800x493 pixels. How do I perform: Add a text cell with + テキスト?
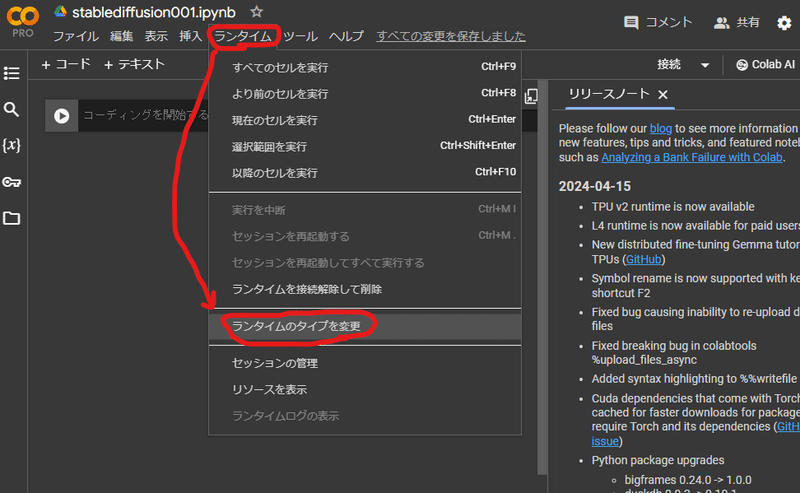134,64
